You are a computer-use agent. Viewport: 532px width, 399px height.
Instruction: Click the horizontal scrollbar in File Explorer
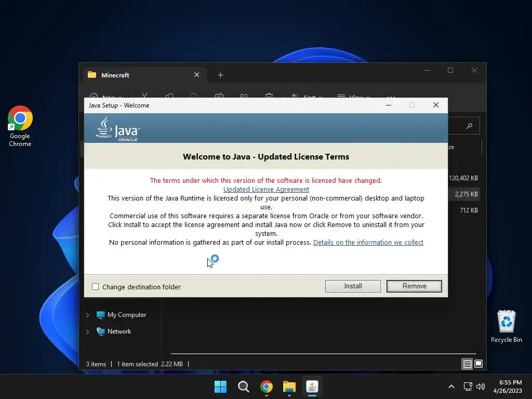(323, 353)
